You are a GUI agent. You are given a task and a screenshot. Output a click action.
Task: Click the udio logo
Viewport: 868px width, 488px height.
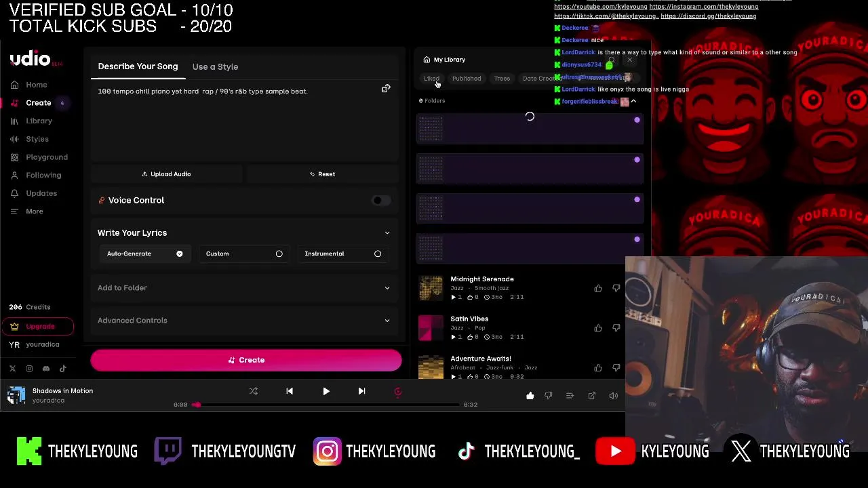pos(30,59)
